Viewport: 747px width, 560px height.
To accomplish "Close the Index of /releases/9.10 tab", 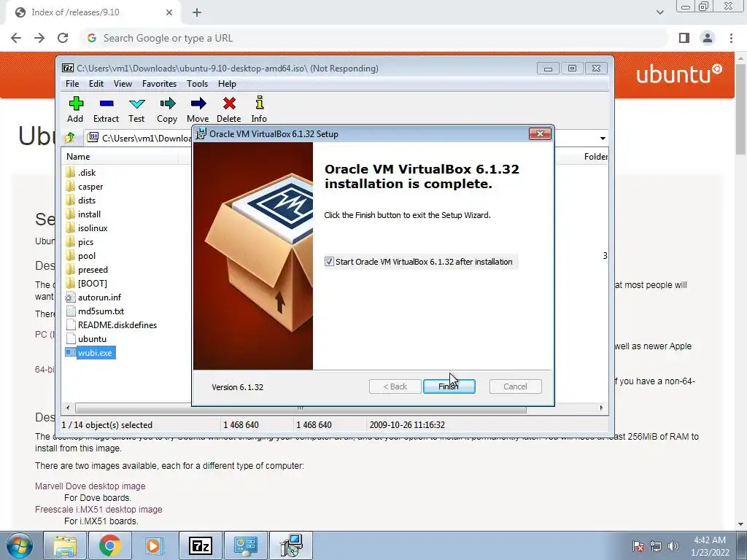I will pos(169,12).
